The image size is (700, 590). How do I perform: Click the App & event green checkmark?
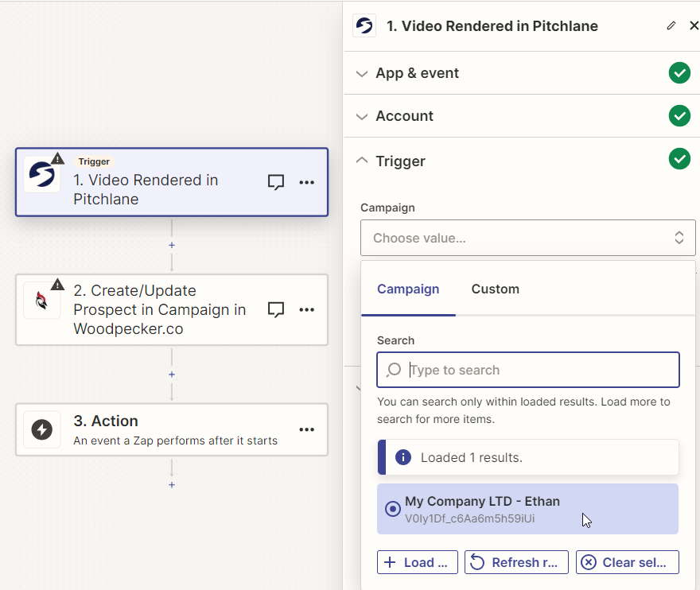[x=679, y=72]
